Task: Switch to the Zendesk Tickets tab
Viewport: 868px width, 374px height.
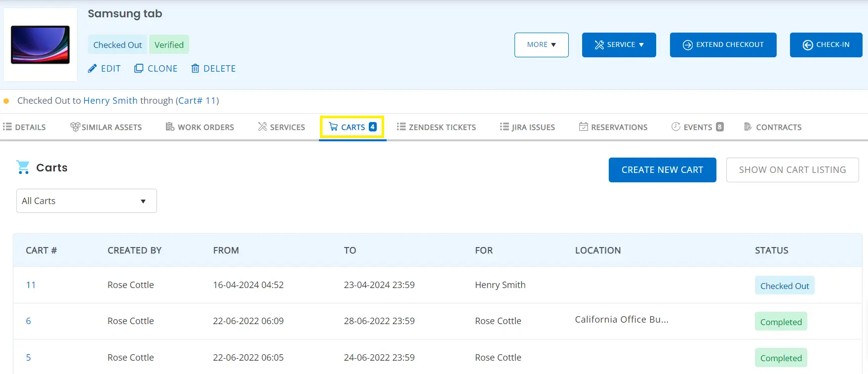Action: [436, 127]
